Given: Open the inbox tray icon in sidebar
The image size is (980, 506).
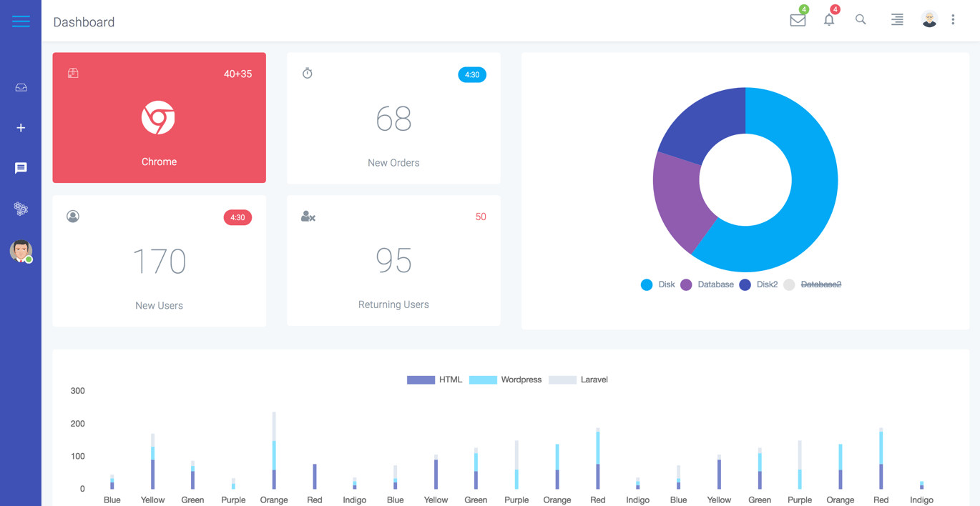Looking at the screenshot, I should pos(21,87).
